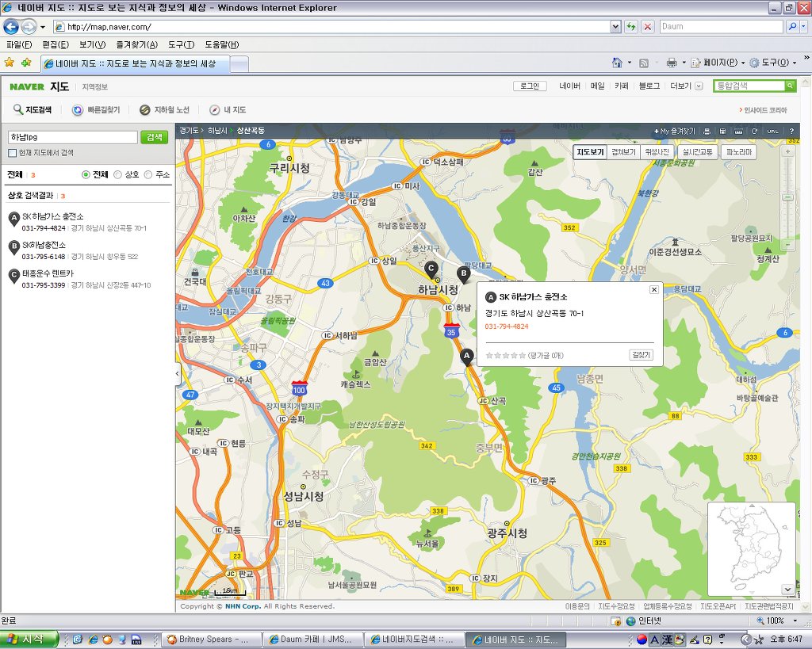Screen dimensions: 812x649
Task: Click the map reset/refresh icon in the dark toolbar
Action: pos(755,132)
